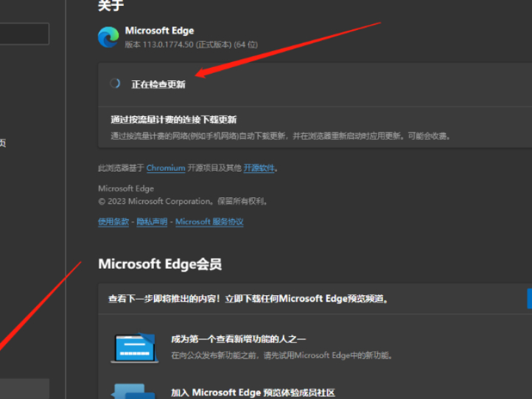Click the 关于 page heading

coord(111,5)
